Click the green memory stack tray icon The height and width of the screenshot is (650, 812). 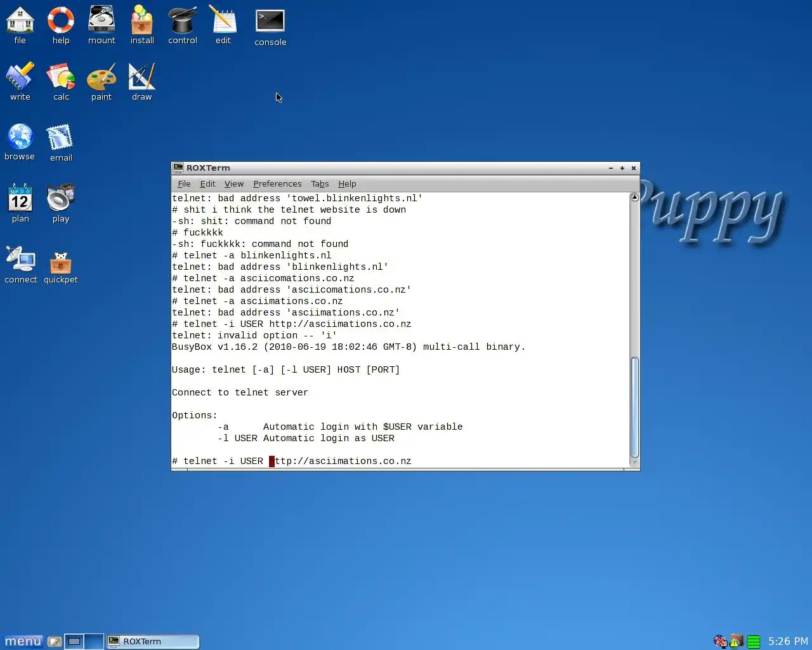point(753,641)
